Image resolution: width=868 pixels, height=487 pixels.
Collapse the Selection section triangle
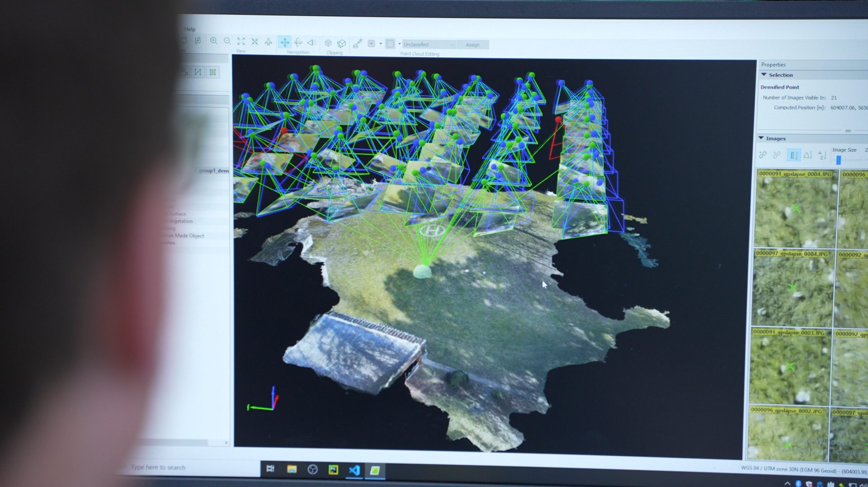pos(764,75)
